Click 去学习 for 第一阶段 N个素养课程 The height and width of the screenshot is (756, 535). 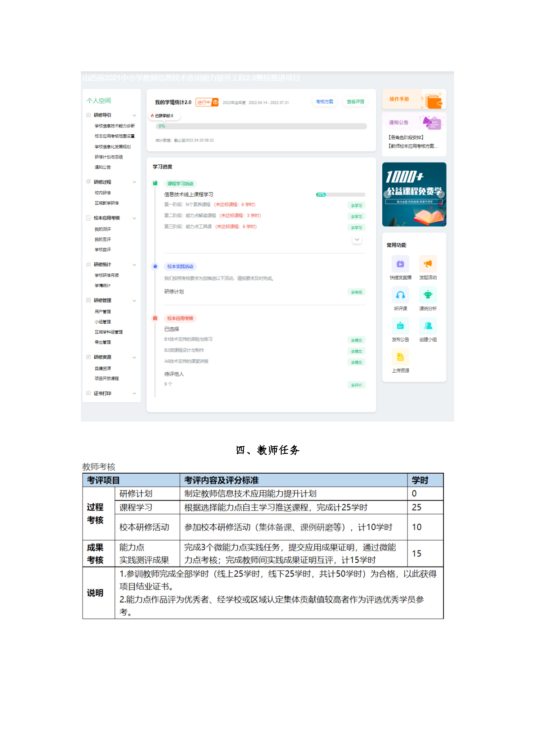coord(357,206)
